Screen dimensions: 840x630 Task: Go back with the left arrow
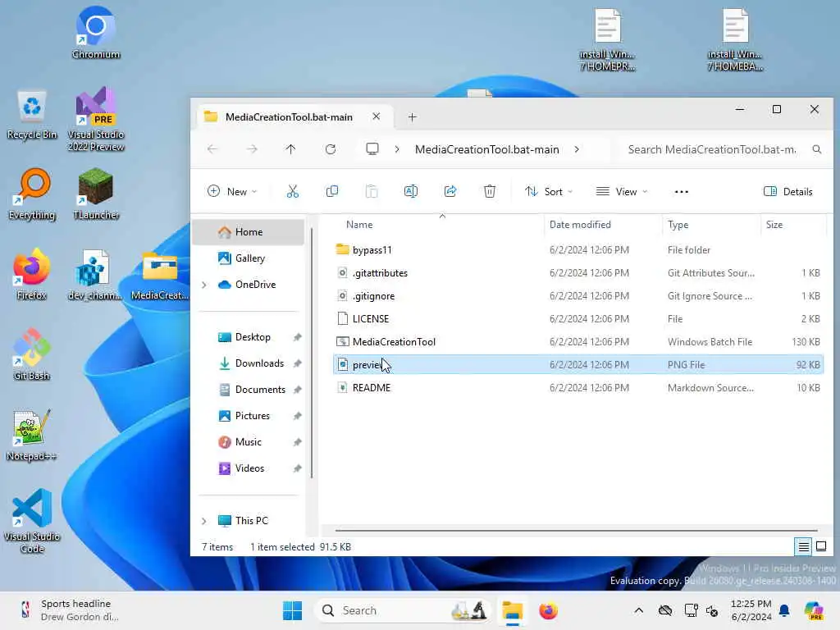[x=212, y=149]
